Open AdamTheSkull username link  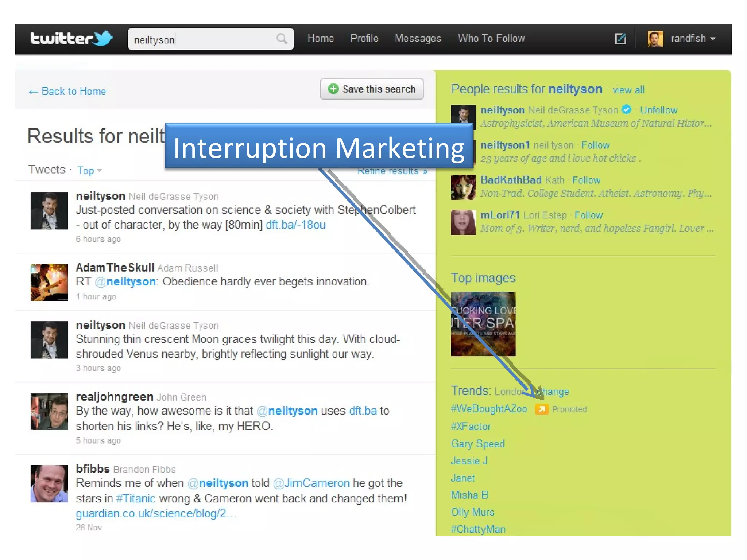pyautogui.click(x=115, y=268)
